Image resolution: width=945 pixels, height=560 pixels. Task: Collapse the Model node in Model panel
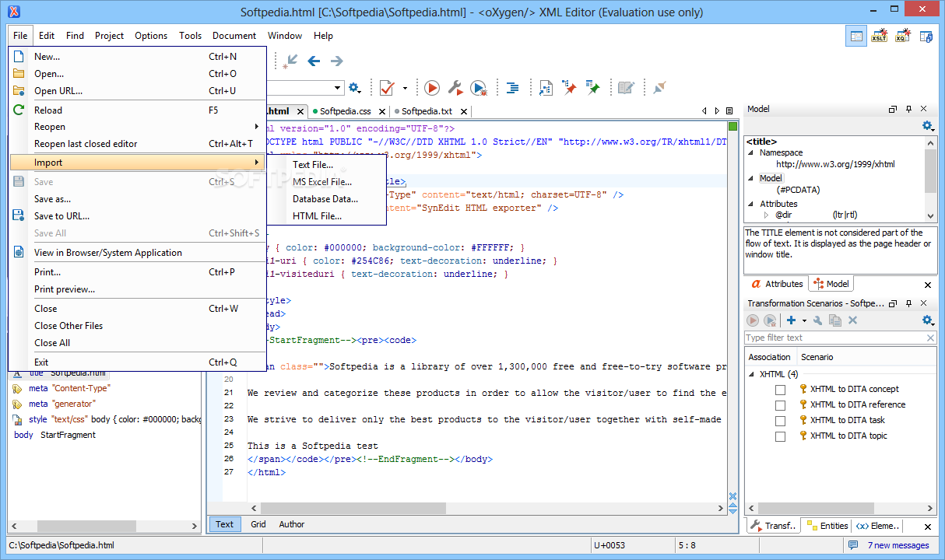coord(752,179)
